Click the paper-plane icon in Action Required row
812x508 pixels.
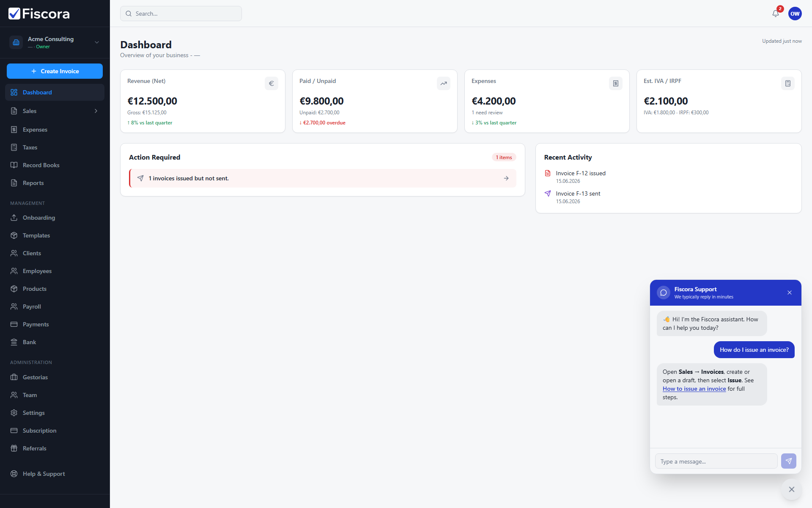coord(140,178)
